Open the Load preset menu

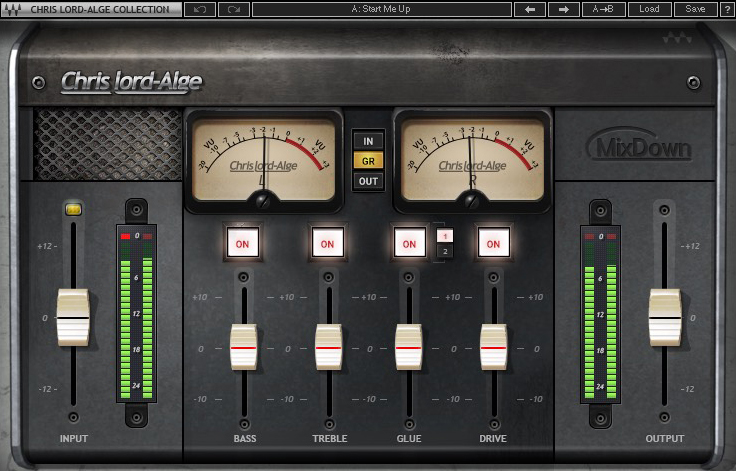pyautogui.click(x=650, y=9)
